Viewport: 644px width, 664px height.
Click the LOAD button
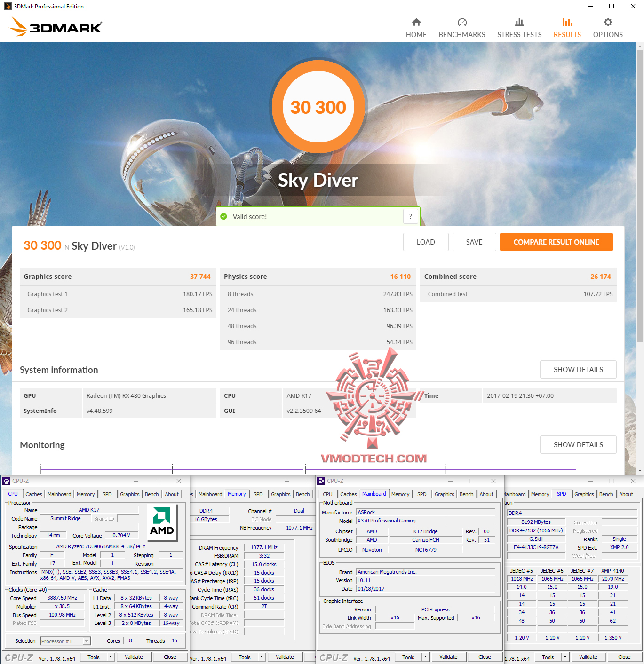tap(426, 242)
